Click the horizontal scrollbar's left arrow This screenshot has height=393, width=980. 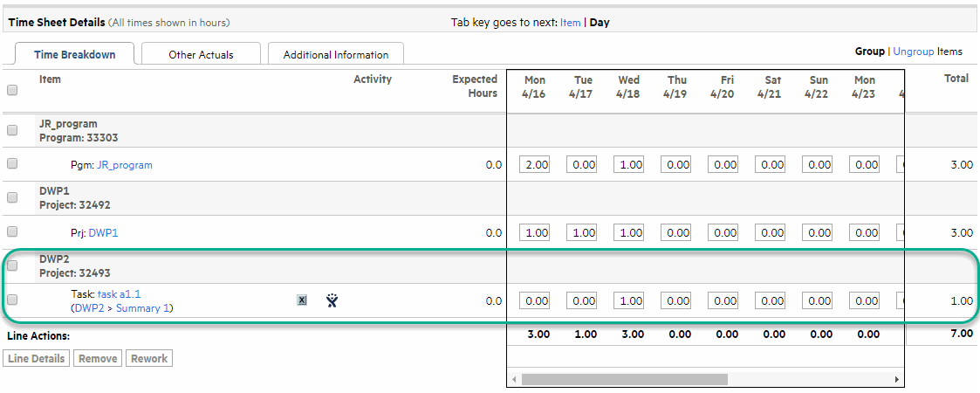[x=514, y=379]
